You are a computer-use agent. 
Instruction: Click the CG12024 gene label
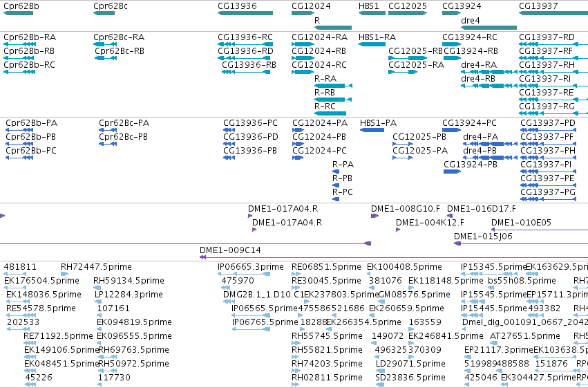311,6
